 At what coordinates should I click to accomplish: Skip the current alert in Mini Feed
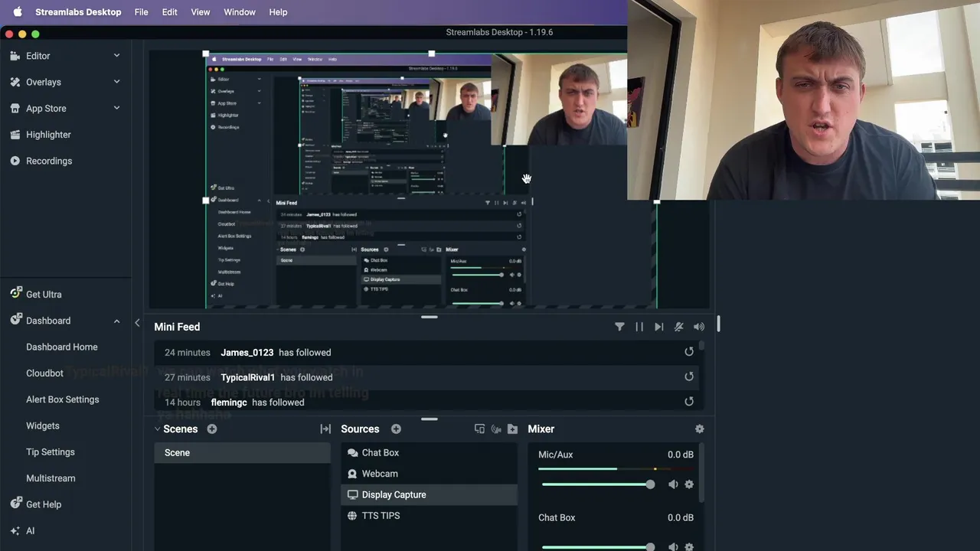pos(659,327)
